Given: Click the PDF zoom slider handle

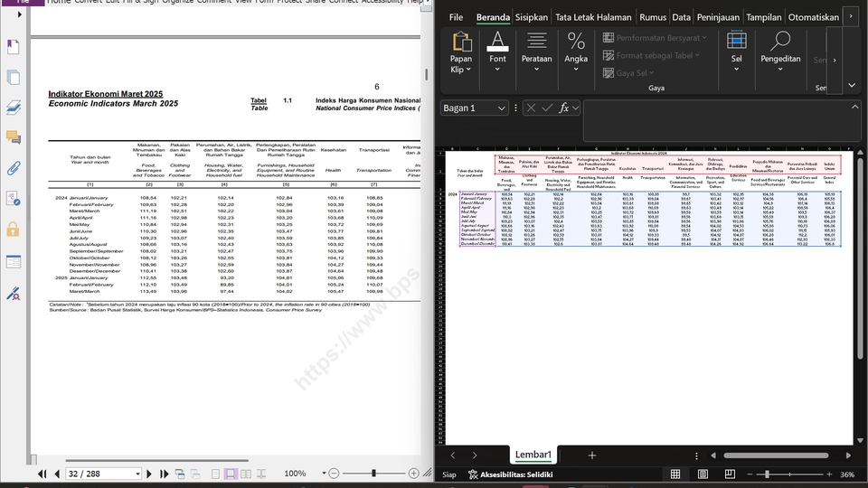Looking at the screenshot, I should pos(373,474).
